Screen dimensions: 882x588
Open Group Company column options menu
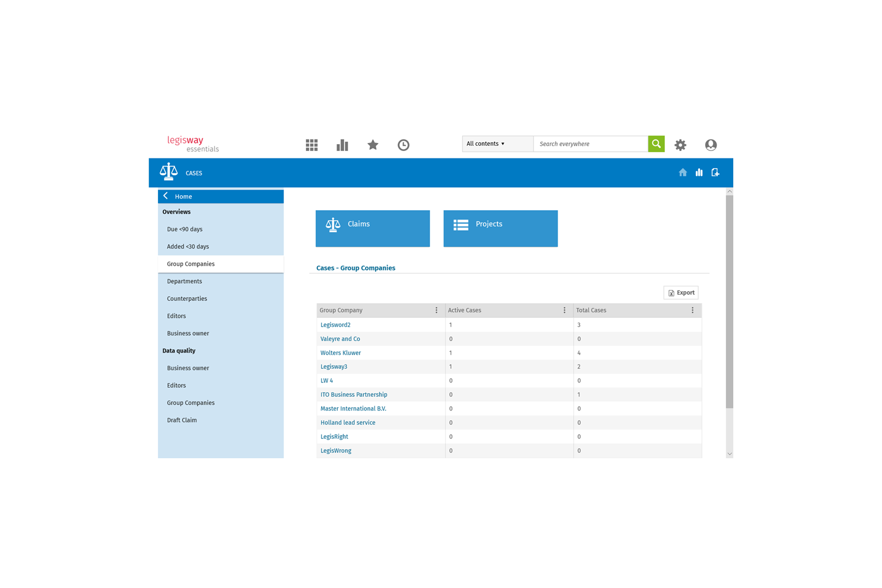coord(436,310)
